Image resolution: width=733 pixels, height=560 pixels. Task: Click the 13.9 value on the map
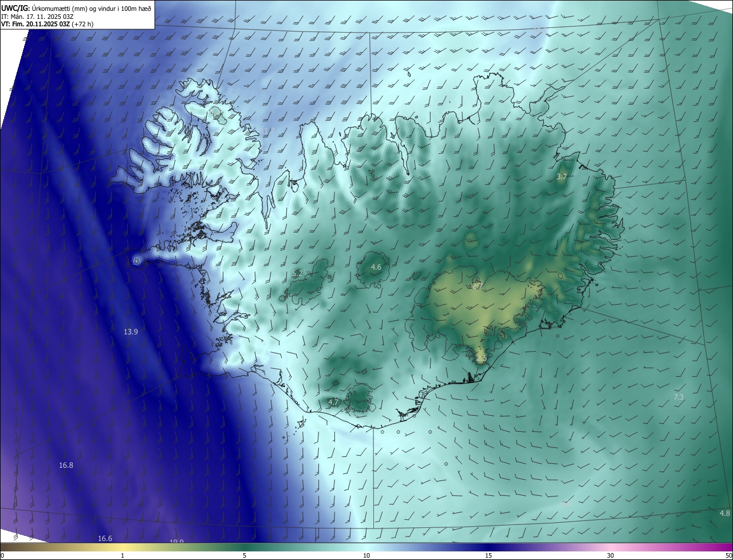(x=131, y=332)
